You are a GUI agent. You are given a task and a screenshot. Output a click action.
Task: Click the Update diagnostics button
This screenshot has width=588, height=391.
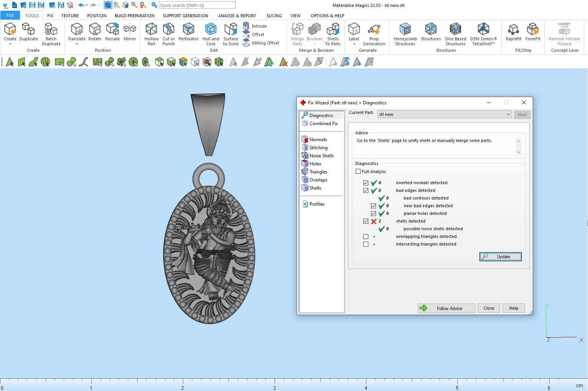click(x=500, y=257)
